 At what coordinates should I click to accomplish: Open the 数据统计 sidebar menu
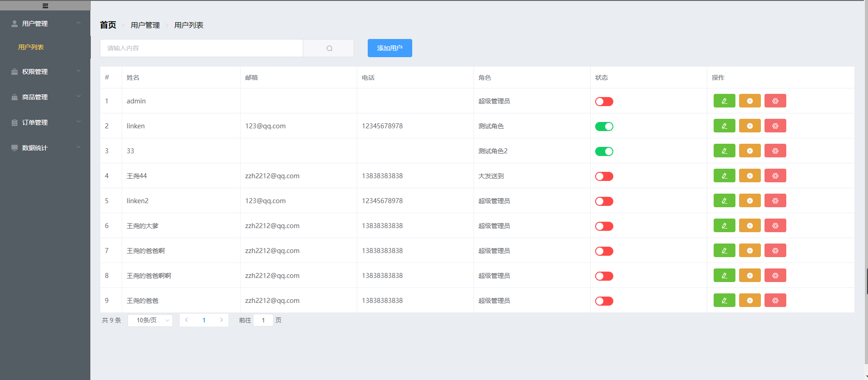click(x=45, y=148)
